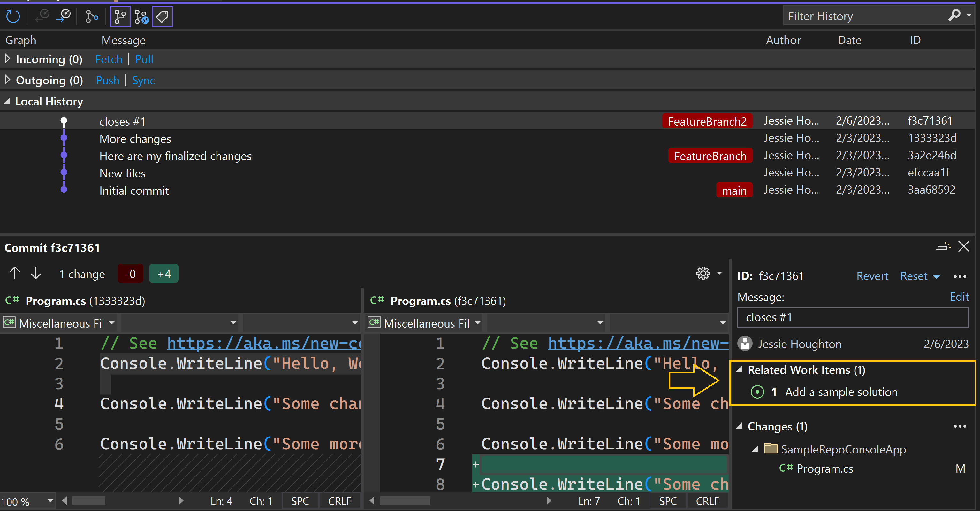Click the Pull toolbar icon
980x511 pixels.
coord(42,16)
